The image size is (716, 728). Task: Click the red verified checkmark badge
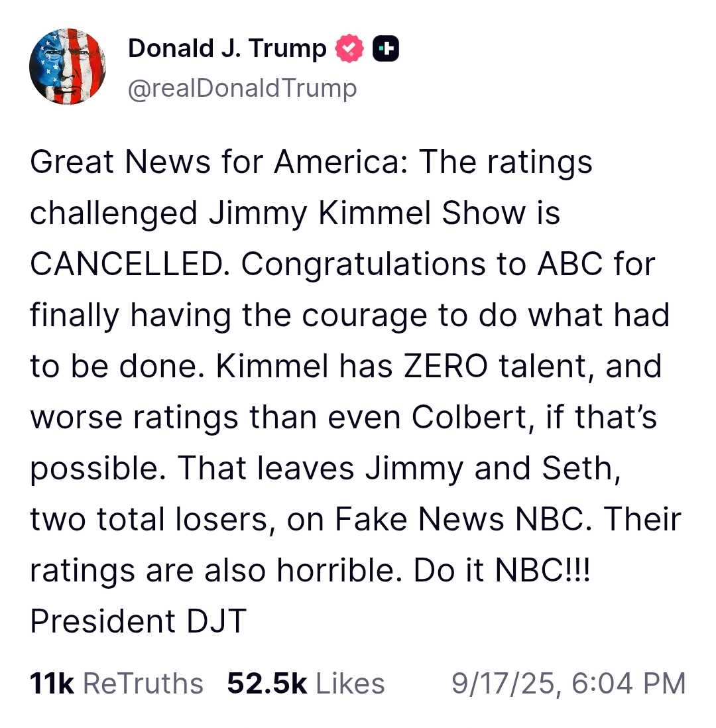point(349,48)
